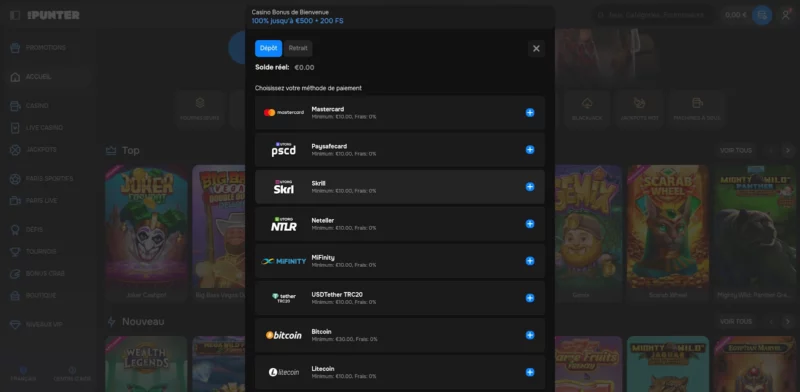Switch to the Retrait tab
The height and width of the screenshot is (392, 800).
[x=298, y=48]
